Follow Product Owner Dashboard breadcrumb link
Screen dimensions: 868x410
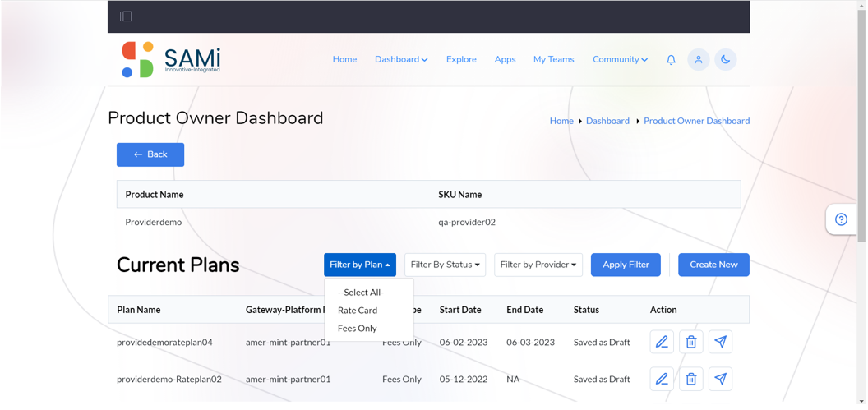696,121
